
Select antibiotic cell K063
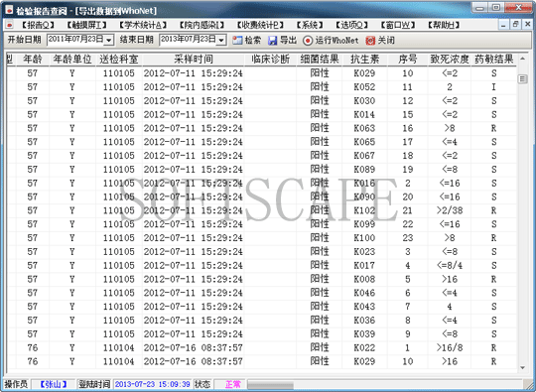tap(364, 128)
